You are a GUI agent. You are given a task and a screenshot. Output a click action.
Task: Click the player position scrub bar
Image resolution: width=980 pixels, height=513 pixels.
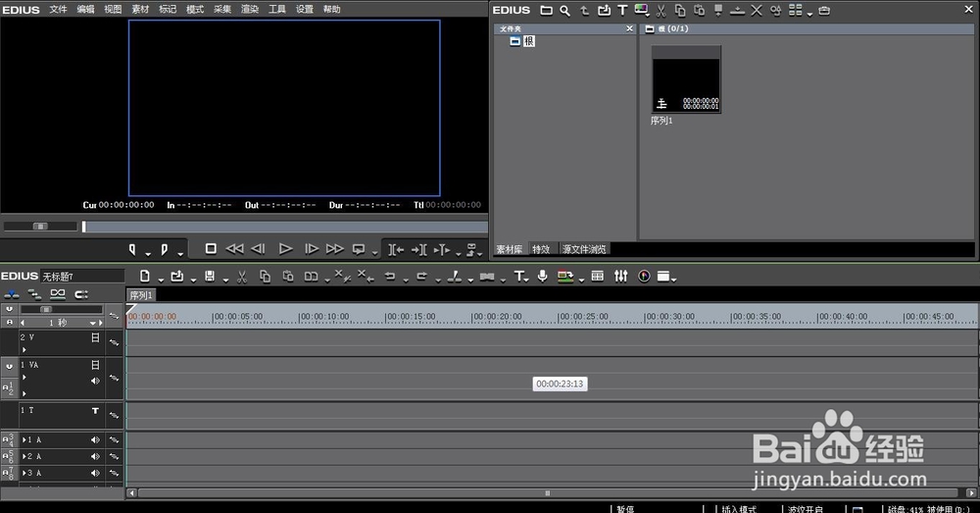coord(284,227)
